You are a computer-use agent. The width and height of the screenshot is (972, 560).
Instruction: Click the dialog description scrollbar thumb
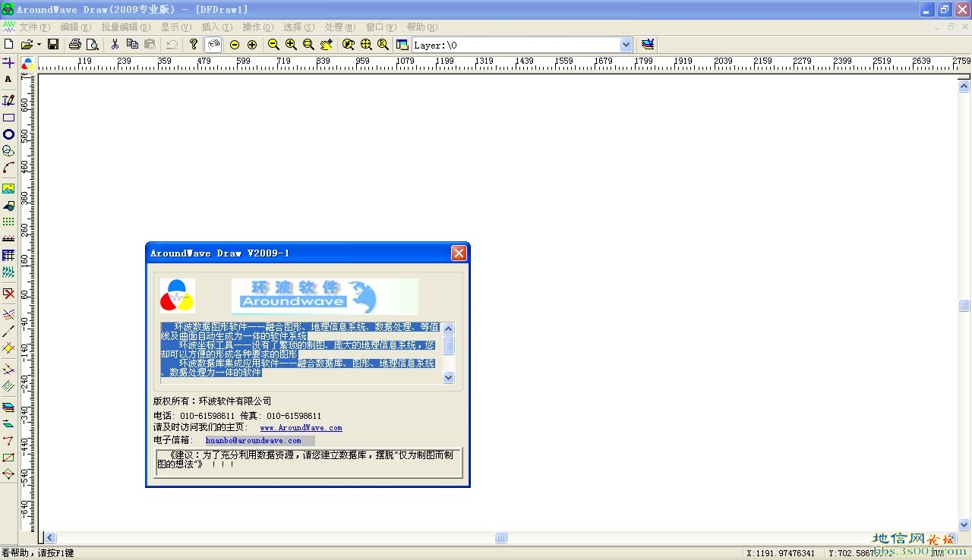click(448, 345)
